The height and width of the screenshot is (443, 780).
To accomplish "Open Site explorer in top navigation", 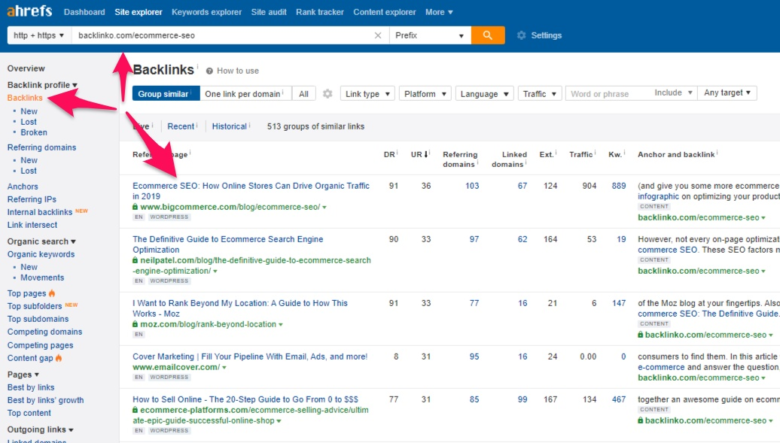I will (x=138, y=12).
